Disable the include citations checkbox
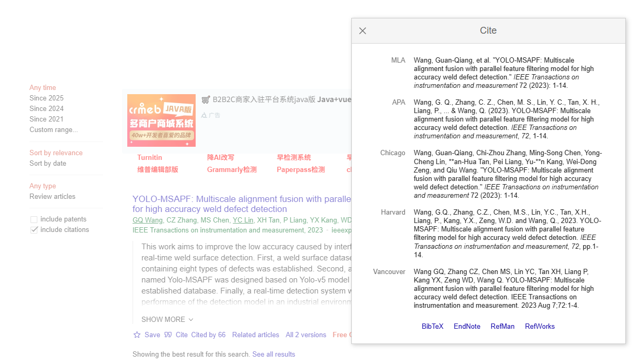This screenshot has width=639, height=364. [34, 229]
